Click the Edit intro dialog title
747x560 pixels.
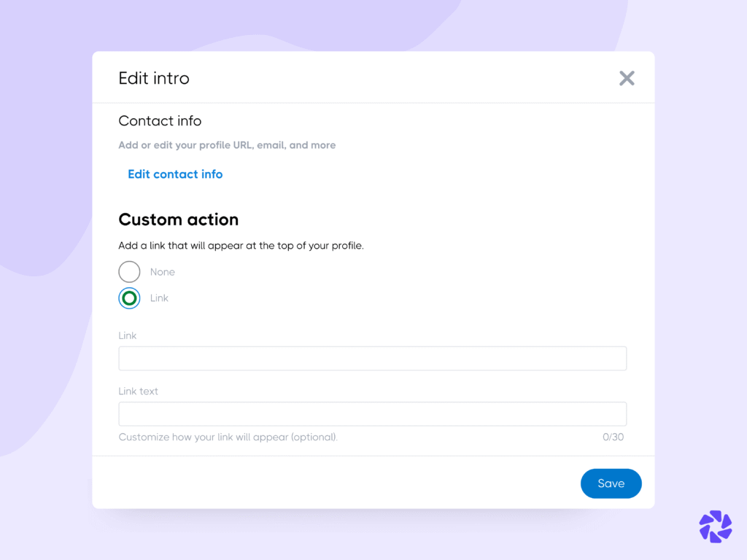click(154, 78)
